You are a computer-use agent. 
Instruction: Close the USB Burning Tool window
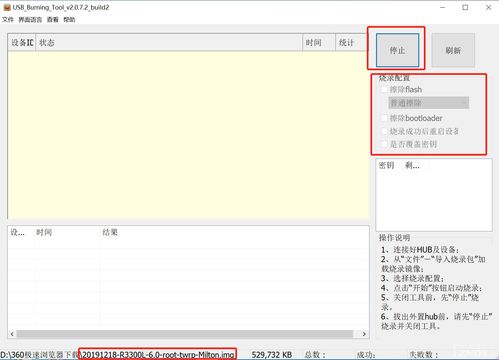pos(488,7)
